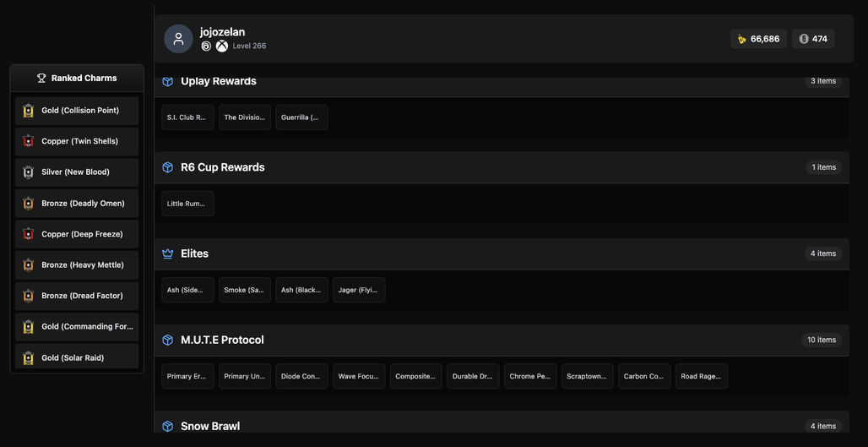Click the Bronze (Heavy Mettle) charm icon
Viewport: 868px width, 447px height.
point(28,264)
